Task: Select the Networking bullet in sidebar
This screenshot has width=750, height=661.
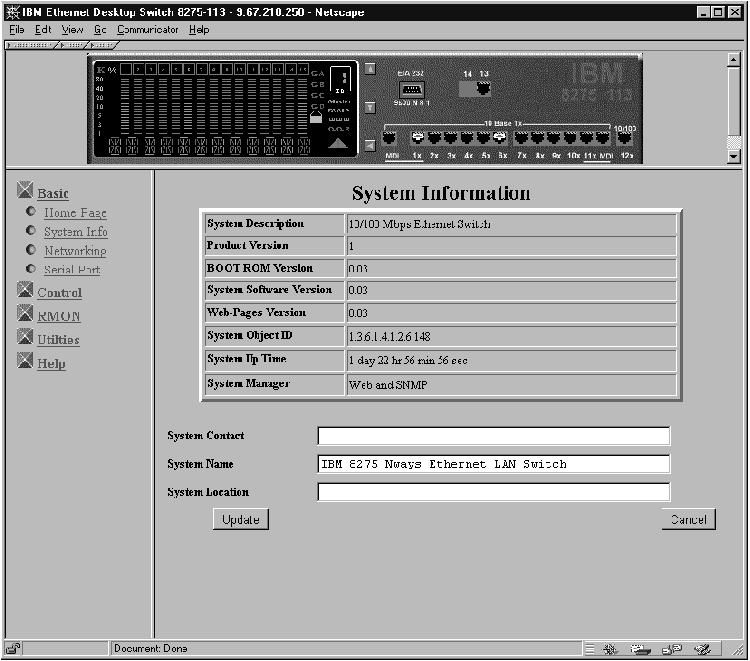Action: pyautogui.click(x=32, y=250)
